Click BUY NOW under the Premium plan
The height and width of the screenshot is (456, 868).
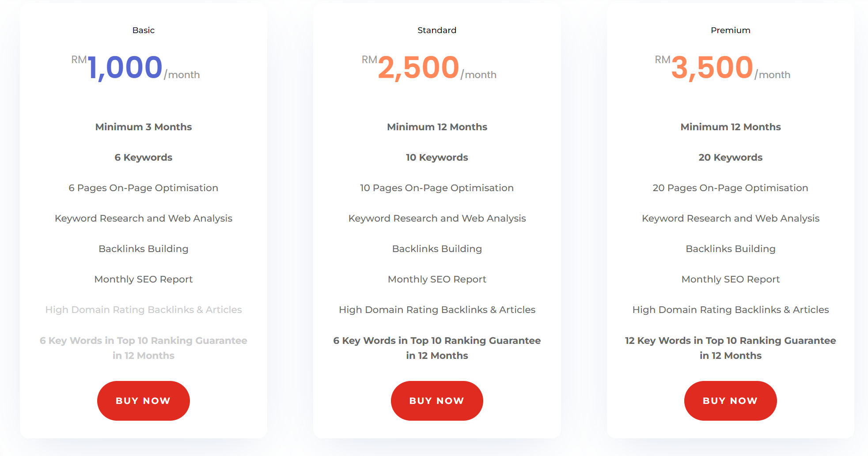[x=730, y=400]
